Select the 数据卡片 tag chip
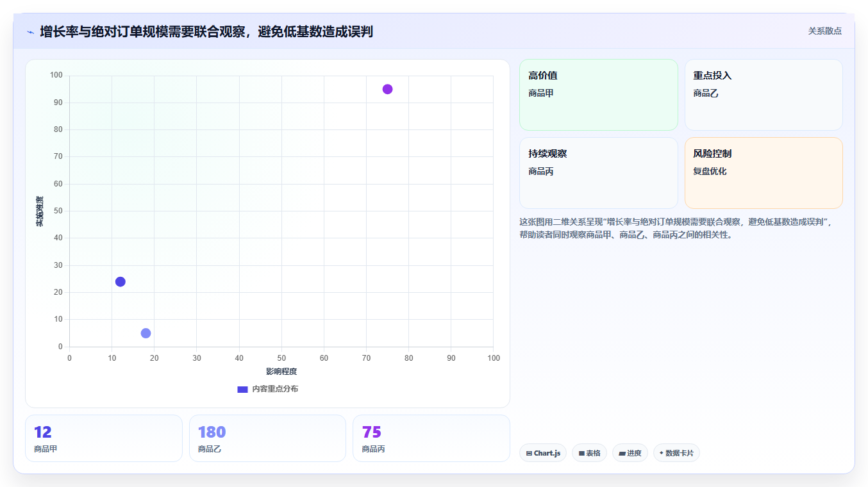This screenshot has width=868, height=487. (x=676, y=453)
